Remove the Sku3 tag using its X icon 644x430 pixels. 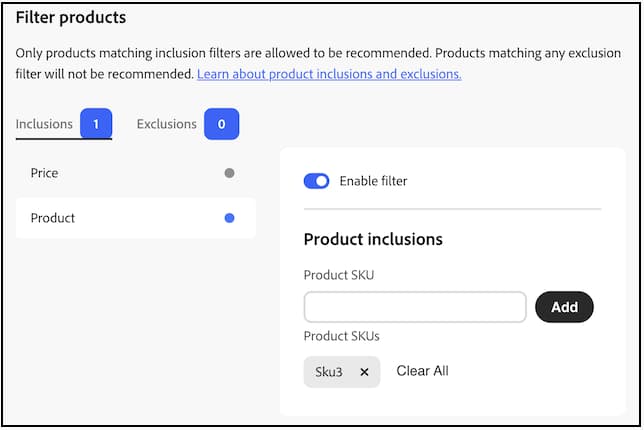point(364,372)
